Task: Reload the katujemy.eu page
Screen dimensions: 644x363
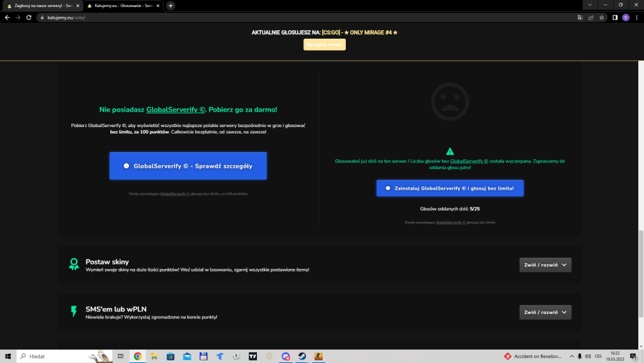Action: point(29,17)
